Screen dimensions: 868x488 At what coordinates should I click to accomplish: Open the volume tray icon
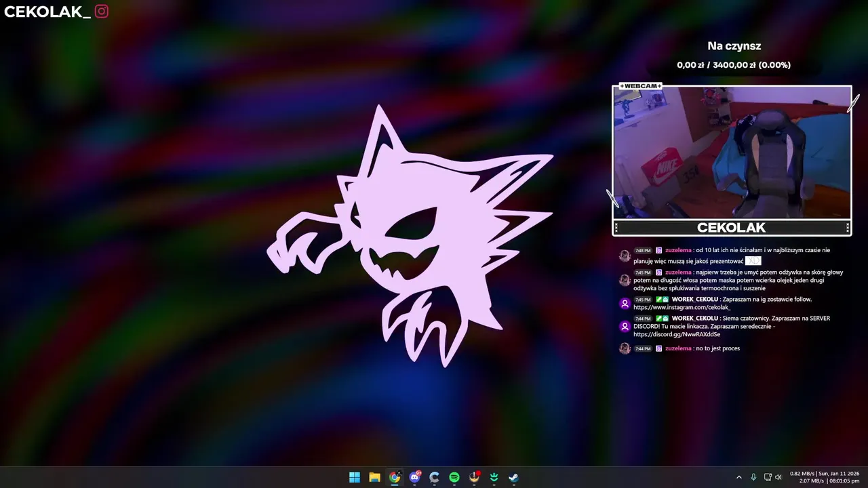tap(778, 477)
